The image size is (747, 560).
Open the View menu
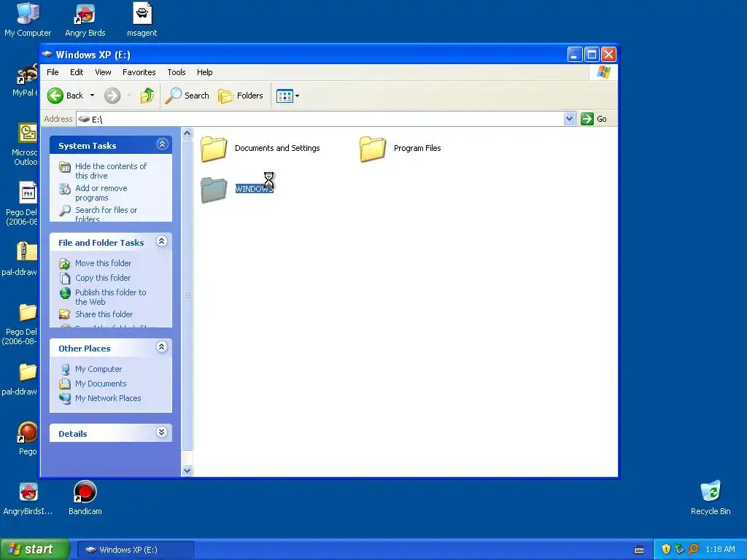pos(103,72)
